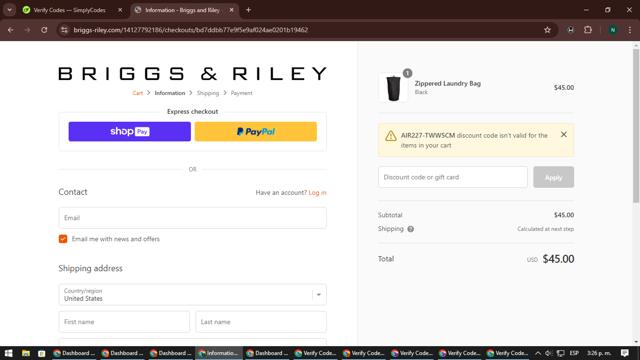
Task: Open the Shipping help question mark icon
Action: (x=411, y=229)
